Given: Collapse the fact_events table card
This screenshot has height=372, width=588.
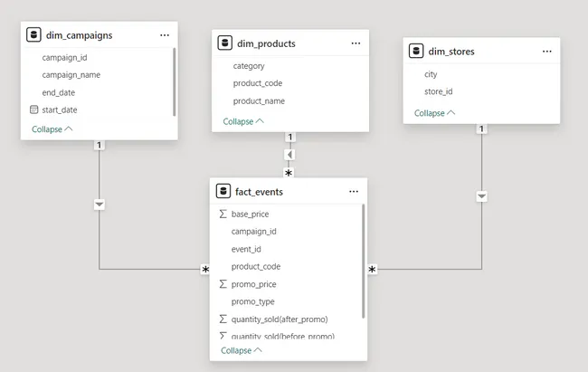Looking at the screenshot, I should (x=242, y=350).
